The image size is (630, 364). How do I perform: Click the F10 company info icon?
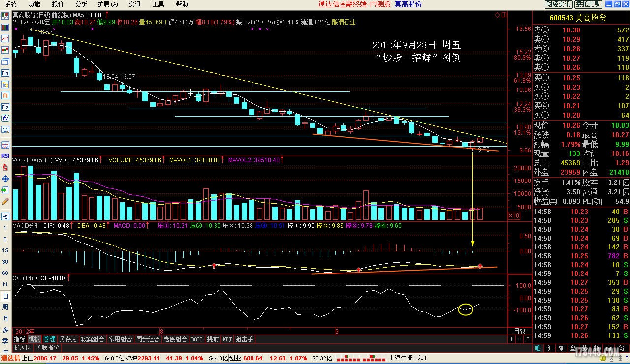click(5, 73)
